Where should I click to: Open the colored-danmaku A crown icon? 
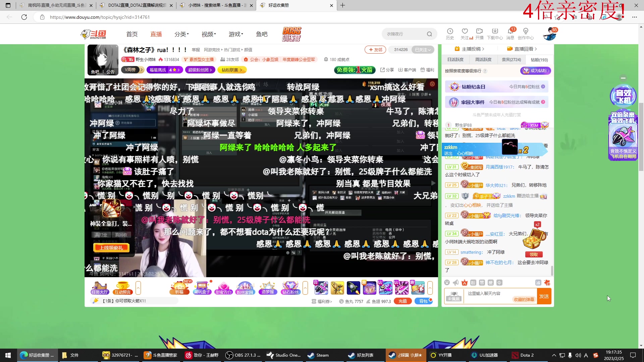pyautogui.click(x=464, y=283)
